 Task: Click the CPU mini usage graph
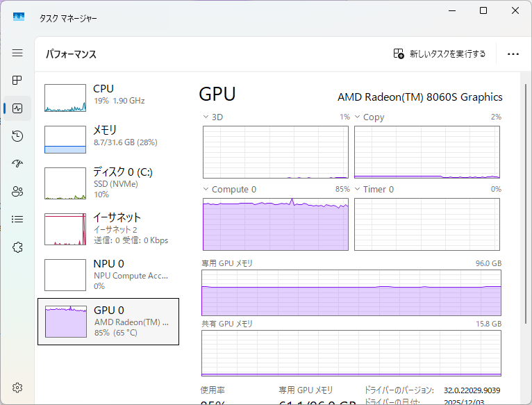[x=65, y=98]
